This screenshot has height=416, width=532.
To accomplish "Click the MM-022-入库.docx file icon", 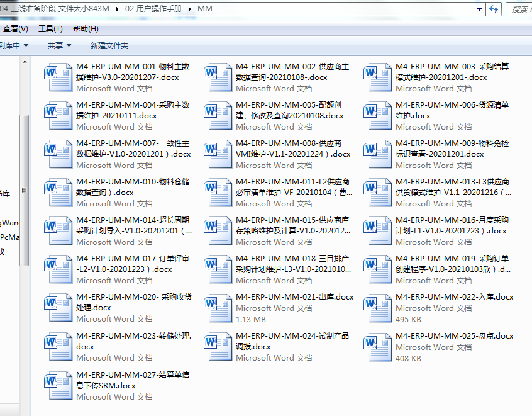I will point(378,307).
